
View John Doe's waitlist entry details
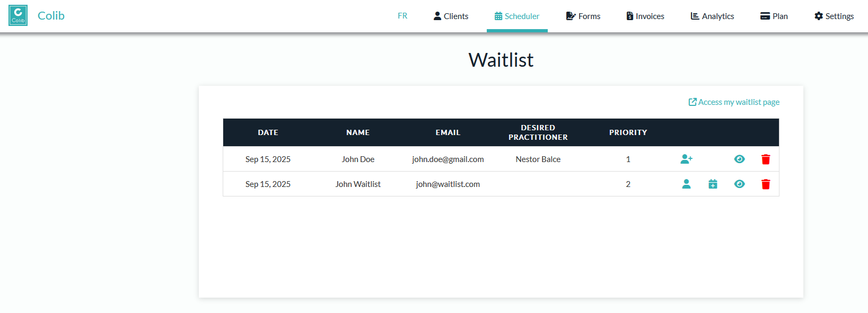[x=740, y=159]
